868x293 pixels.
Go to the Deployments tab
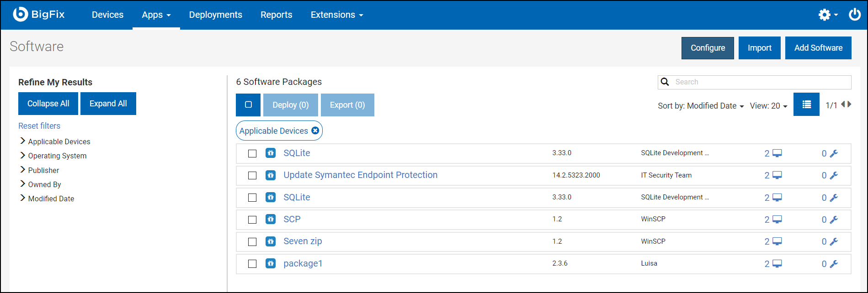(215, 15)
